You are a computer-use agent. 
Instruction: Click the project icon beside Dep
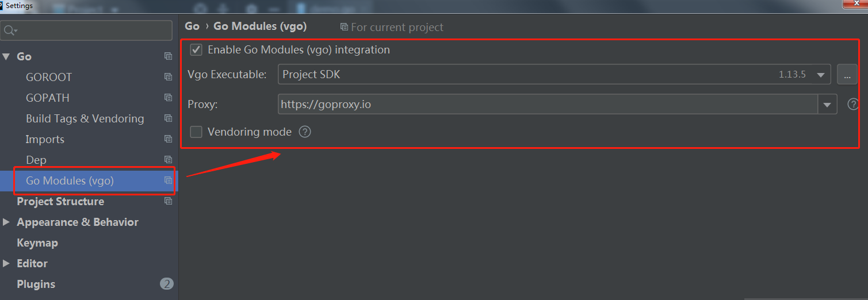click(x=168, y=160)
